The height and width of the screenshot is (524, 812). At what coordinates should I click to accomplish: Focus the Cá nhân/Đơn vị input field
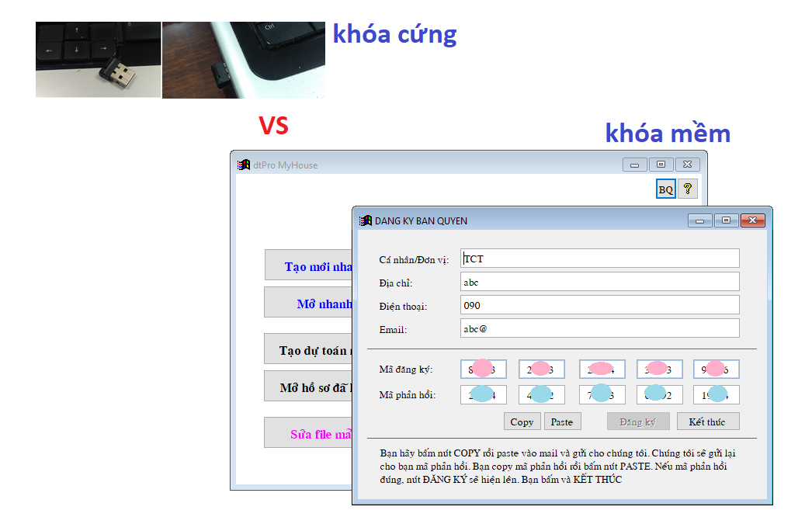[x=599, y=259]
